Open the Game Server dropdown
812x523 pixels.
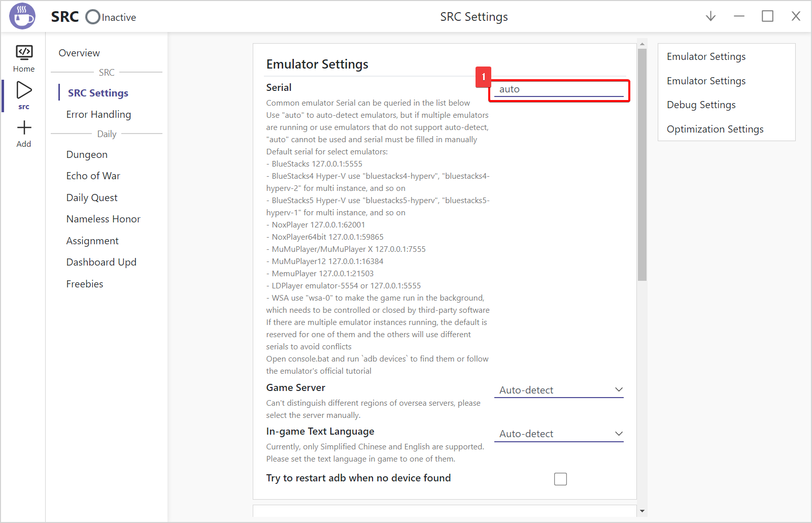pyautogui.click(x=559, y=390)
